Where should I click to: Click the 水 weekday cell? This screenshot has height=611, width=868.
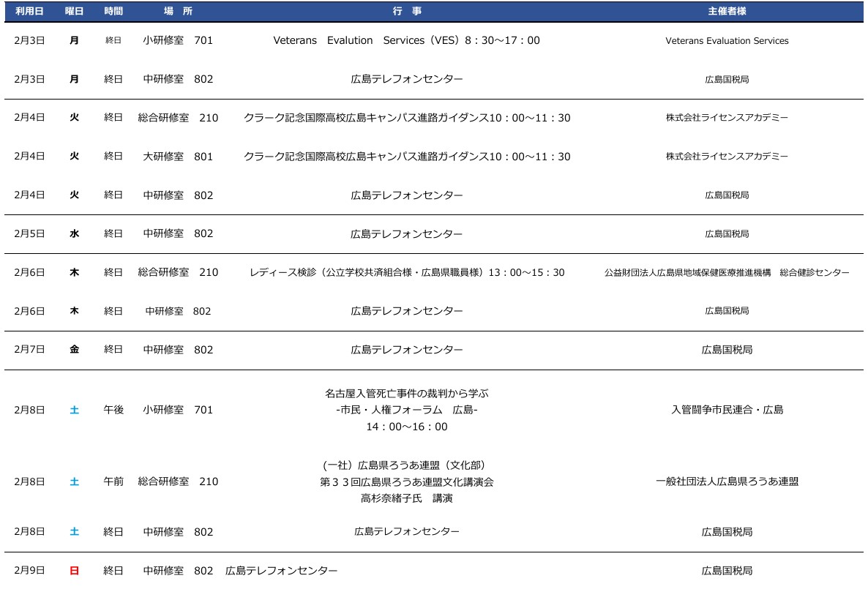pos(74,233)
